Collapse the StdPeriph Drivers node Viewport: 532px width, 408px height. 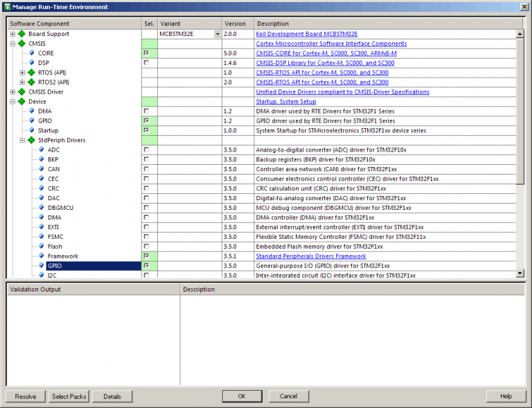(x=22, y=141)
